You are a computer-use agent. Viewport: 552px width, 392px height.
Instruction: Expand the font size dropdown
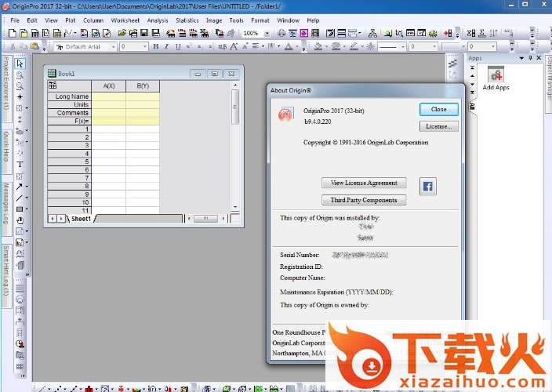tap(145, 47)
